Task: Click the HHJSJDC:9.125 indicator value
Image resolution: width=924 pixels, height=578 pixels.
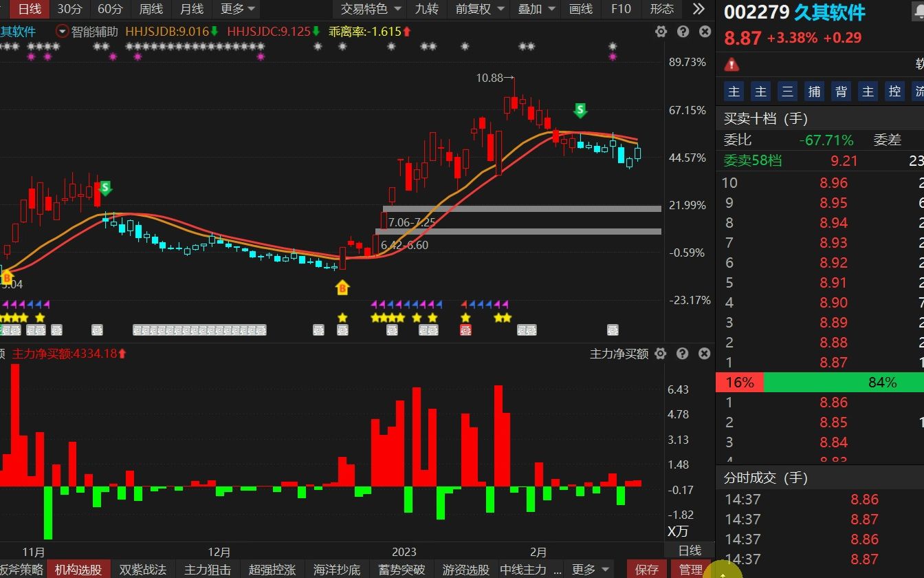Action: point(269,32)
